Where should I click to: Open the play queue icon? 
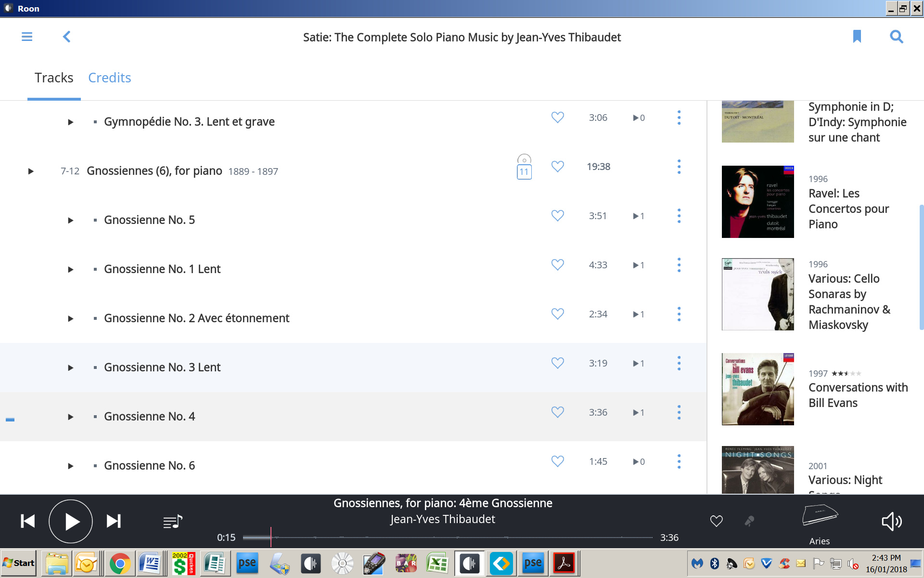pos(173,521)
